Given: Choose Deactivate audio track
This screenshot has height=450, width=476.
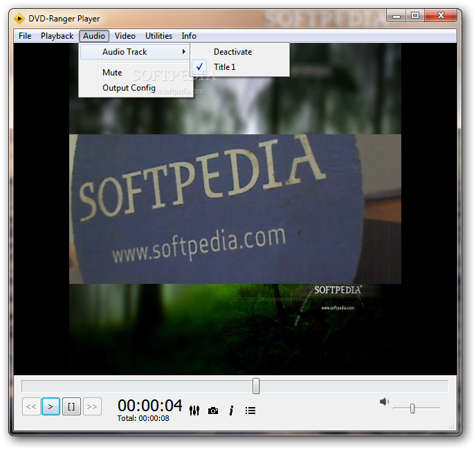Looking at the screenshot, I should tap(233, 52).
